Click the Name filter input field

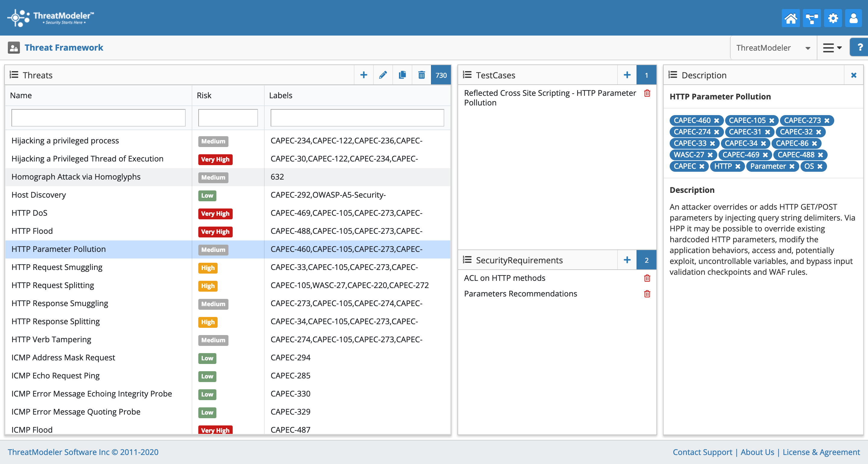tap(98, 118)
